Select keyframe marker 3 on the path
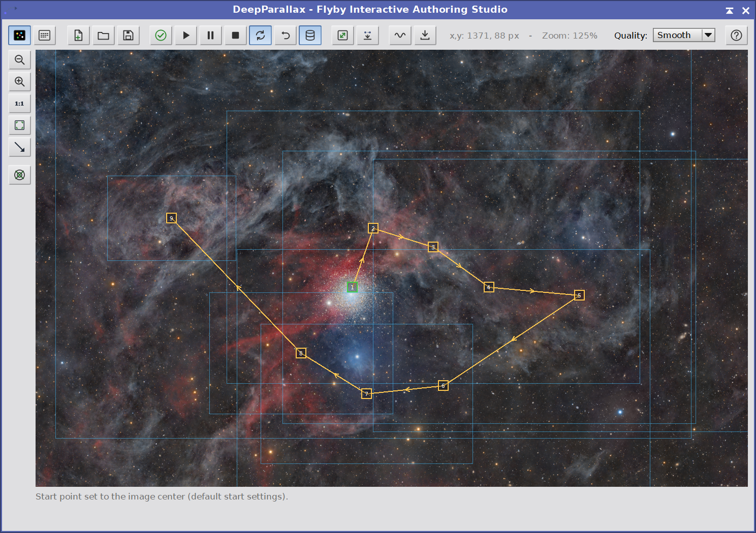Image resolution: width=756 pixels, height=533 pixels. point(433,247)
